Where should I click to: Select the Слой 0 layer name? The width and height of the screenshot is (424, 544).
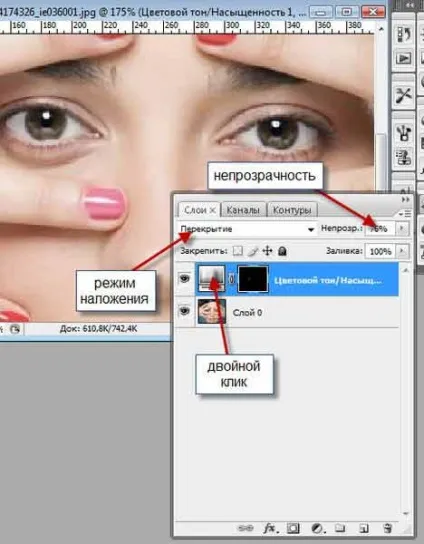(247, 313)
